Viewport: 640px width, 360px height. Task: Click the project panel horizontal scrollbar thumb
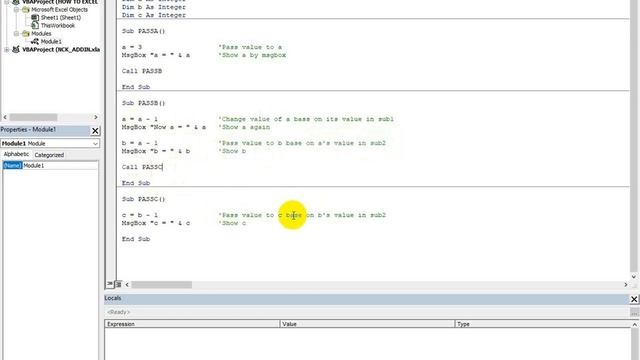click(x=33, y=117)
